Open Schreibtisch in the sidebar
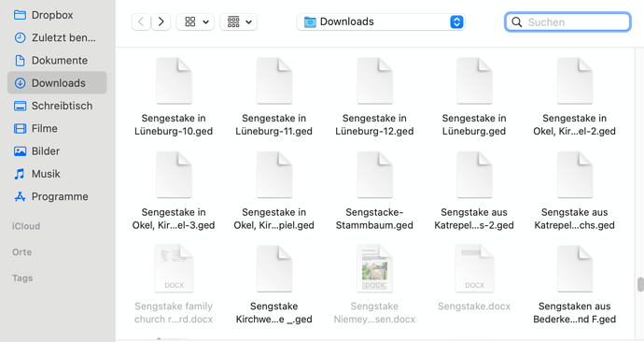The height and width of the screenshot is (342, 644). coord(53,106)
